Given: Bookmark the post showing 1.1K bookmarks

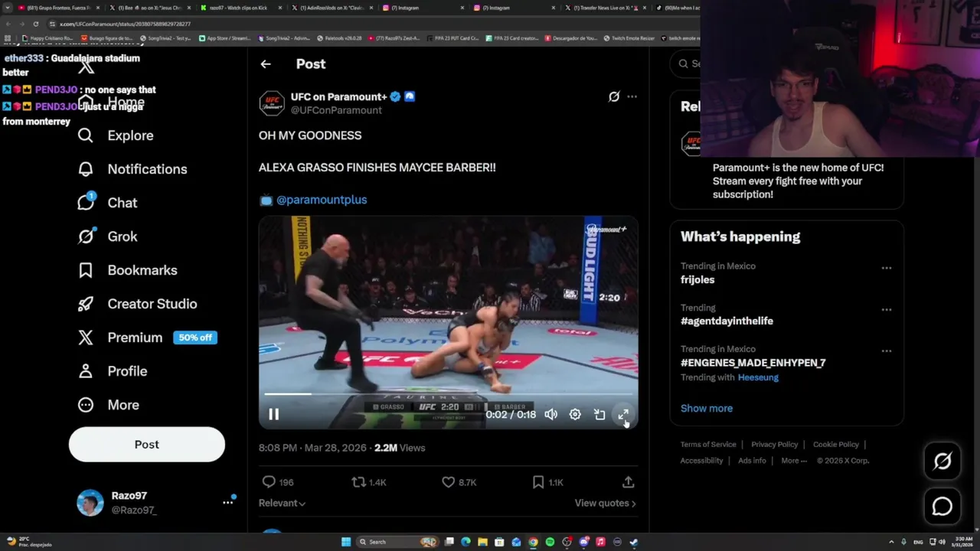Looking at the screenshot, I should [x=548, y=482].
